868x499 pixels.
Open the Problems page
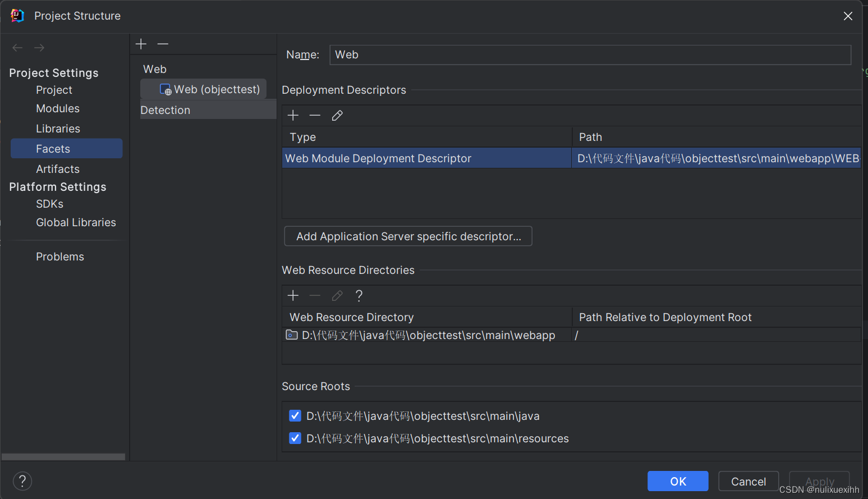[x=60, y=257]
